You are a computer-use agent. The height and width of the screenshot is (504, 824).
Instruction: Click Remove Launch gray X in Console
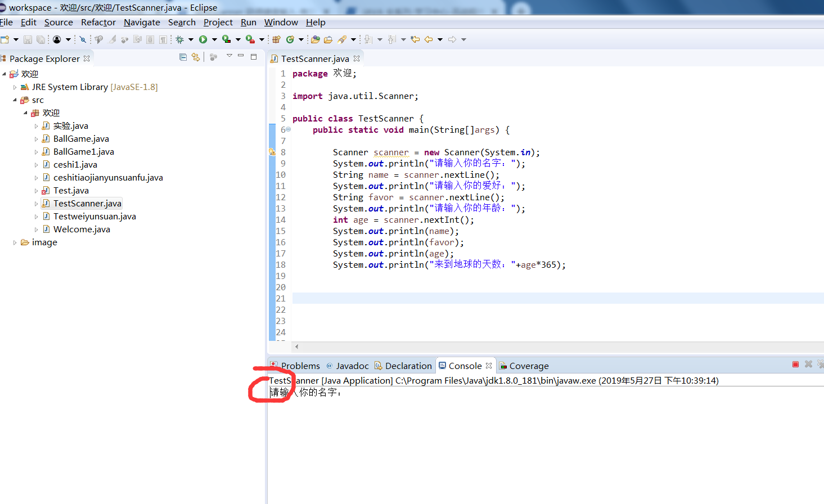[808, 364]
